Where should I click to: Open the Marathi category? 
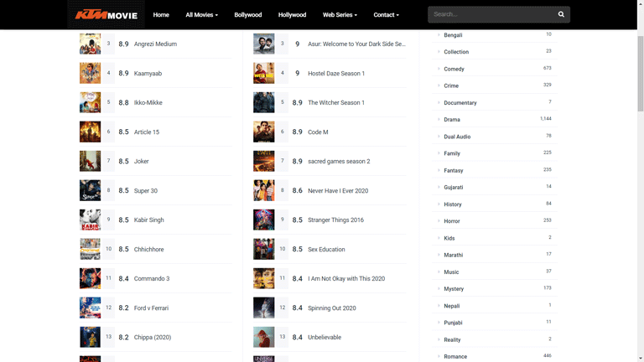454,255
